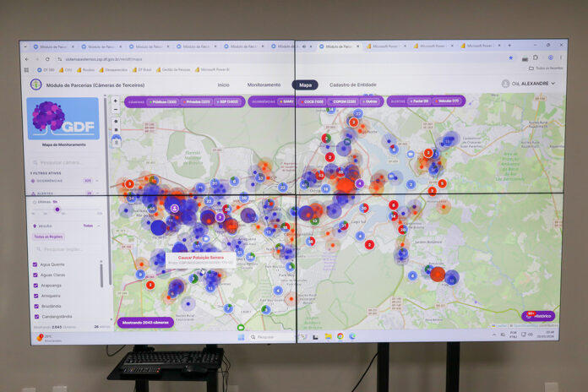Open Chrome three-dot menu
This screenshot has height=392, width=588.
coord(561,57)
